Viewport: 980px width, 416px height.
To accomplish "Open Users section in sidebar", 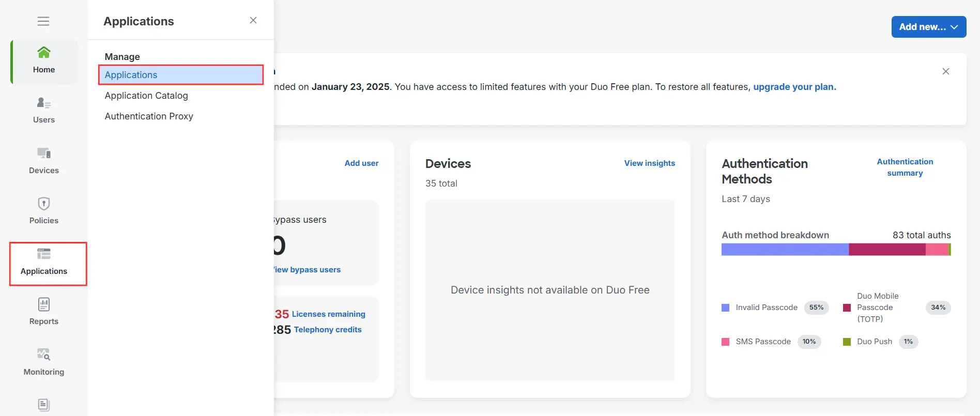I will point(44,111).
